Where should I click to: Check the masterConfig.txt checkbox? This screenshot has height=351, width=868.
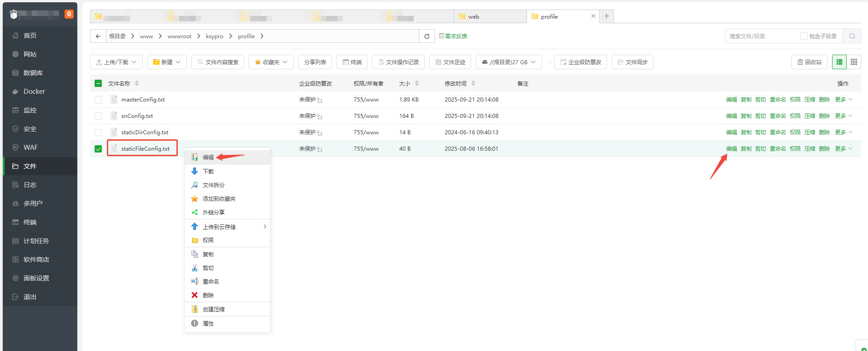coord(98,100)
